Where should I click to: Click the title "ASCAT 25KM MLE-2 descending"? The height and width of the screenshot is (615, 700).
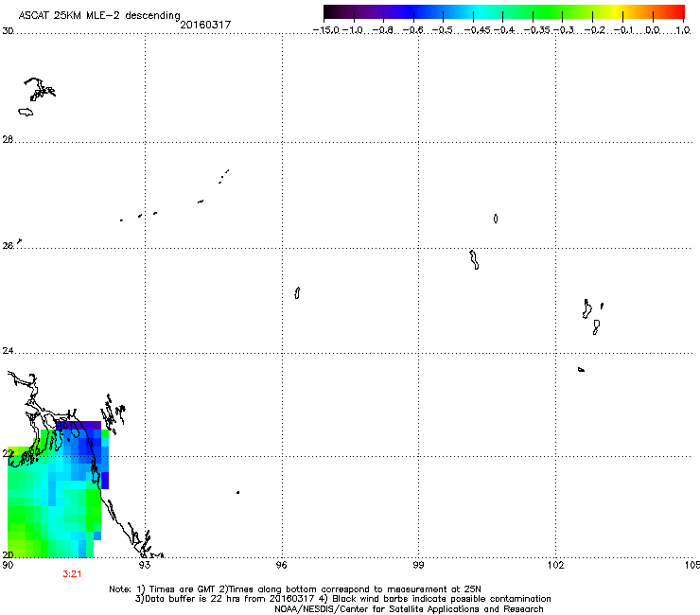[99, 15]
